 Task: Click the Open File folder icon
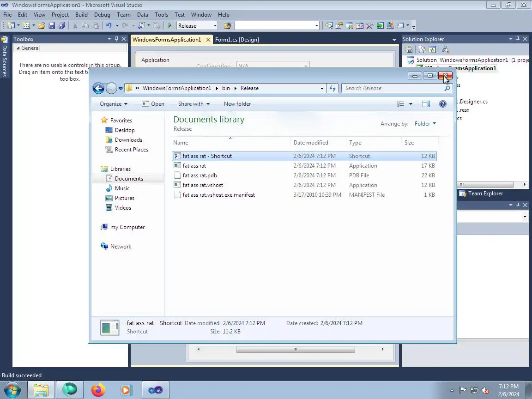pos(42,25)
